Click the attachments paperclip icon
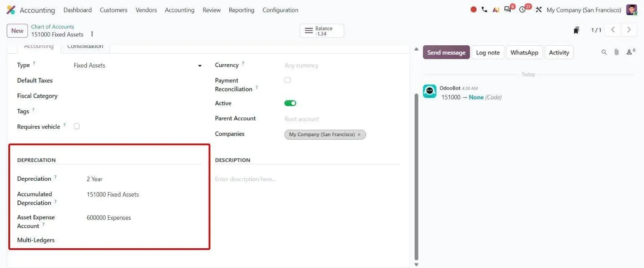 coord(616,52)
